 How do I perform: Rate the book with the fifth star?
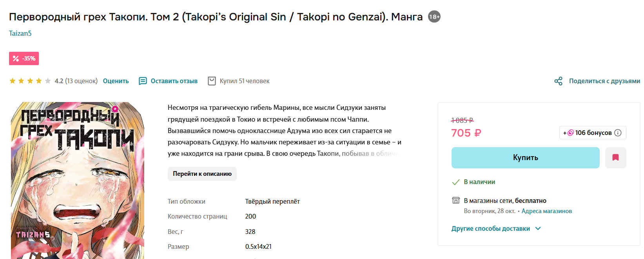pyautogui.click(x=48, y=81)
